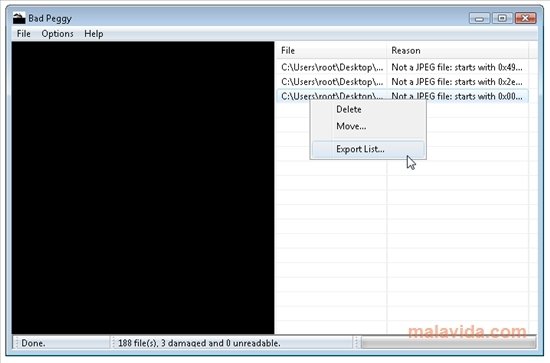The height and width of the screenshot is (363, 550).
Task: Click the Bad Peggy title bar icon
Action: click(x=19, y=18)
